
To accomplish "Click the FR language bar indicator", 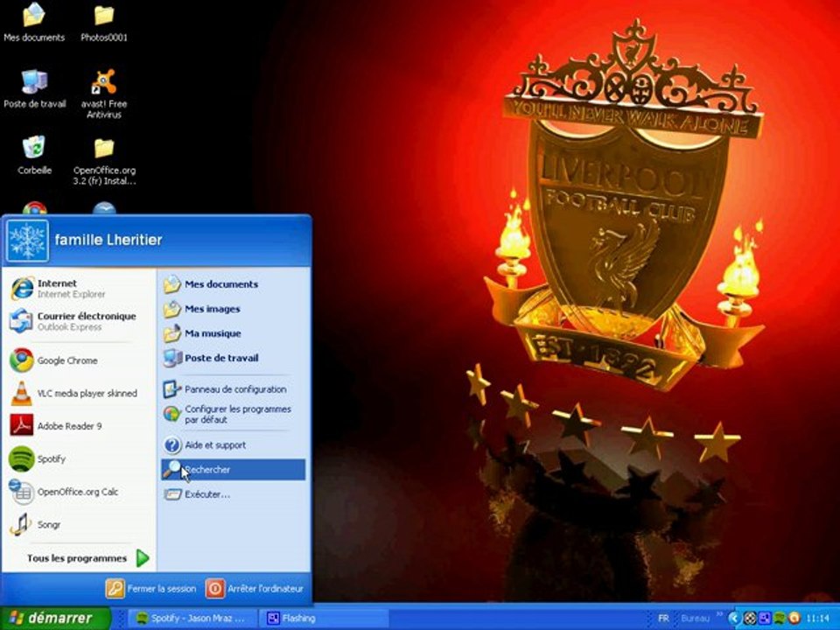I will [663, 619].
